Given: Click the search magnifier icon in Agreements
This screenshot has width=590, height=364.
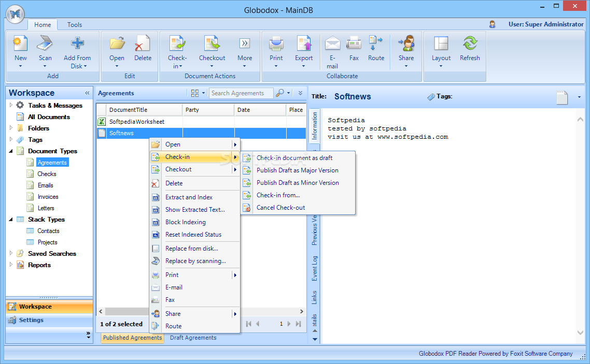Looking at the screenshot, I should pyautogui.click(x=279, y=93).
